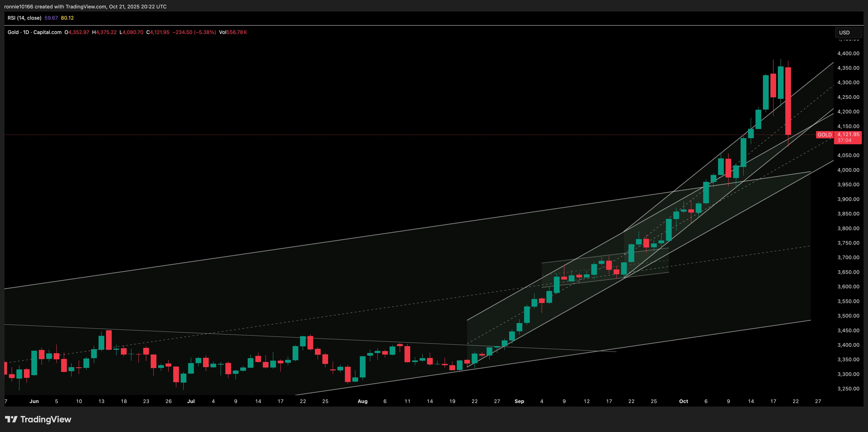The height and width of the screenshot is (432, 868).
Task: Select the RSI (14, close) indicator legend
Action: point(25,18)
